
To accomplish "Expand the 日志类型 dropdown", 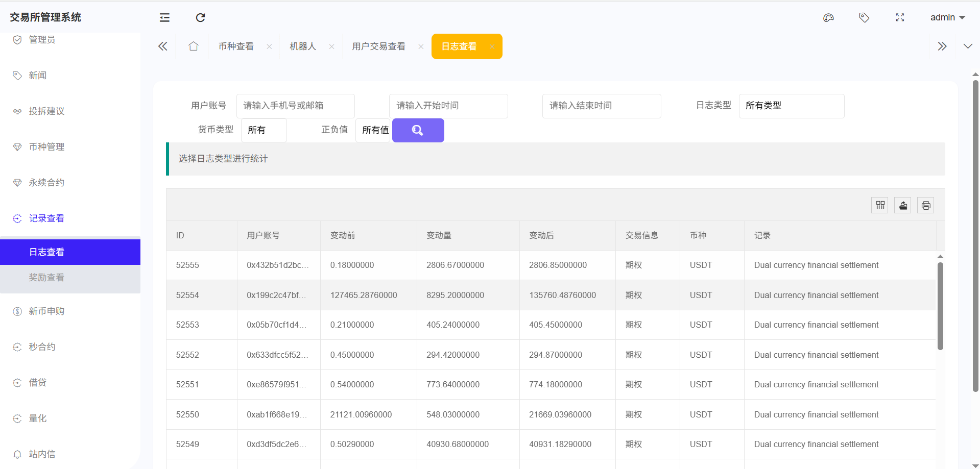I will coord(791,106).
